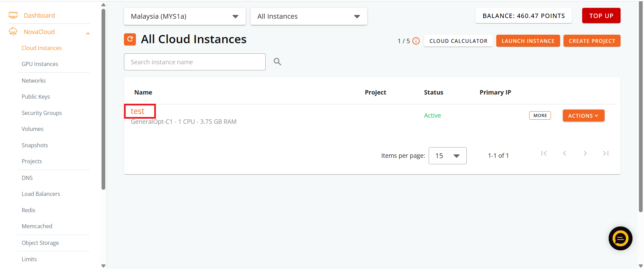Click the main page vertical scrollbar
The height and width of the screenshot is (269, 644).
click(641, 107)
